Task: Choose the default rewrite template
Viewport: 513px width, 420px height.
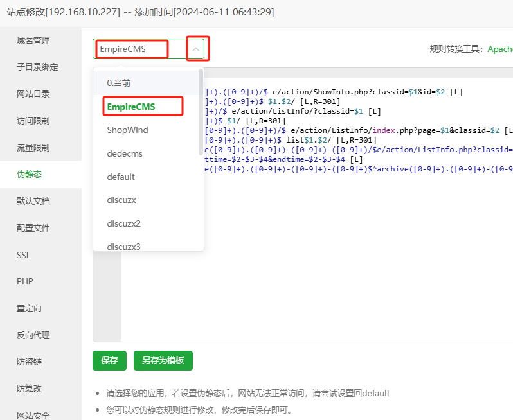Action: [146, 177]
